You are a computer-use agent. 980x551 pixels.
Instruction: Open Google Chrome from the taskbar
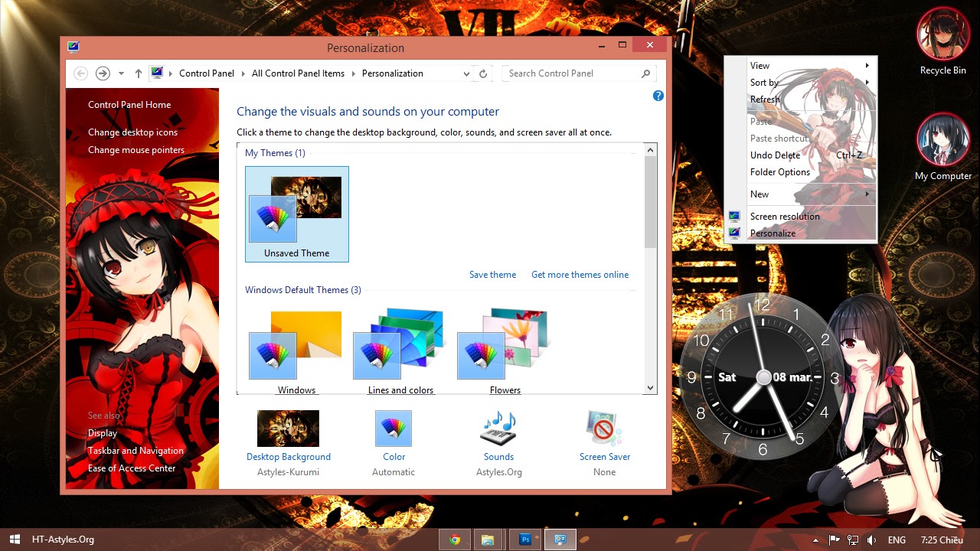[x=455, y=540]
